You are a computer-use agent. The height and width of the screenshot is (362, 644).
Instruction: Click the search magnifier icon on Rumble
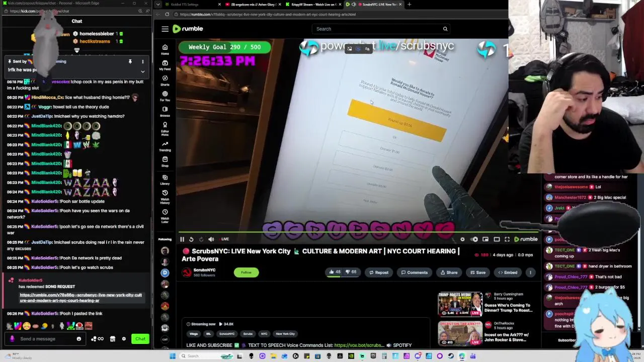coord(445,29)
